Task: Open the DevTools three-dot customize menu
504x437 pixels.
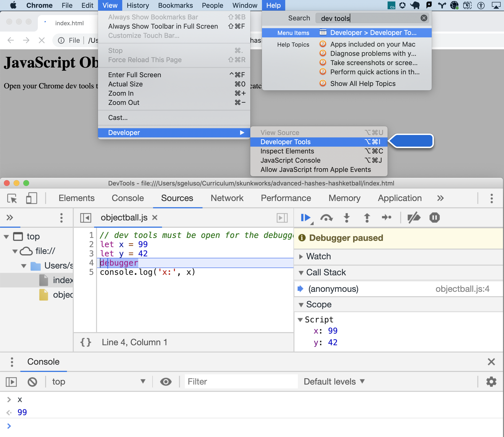Action: click(x=492, y=198)
